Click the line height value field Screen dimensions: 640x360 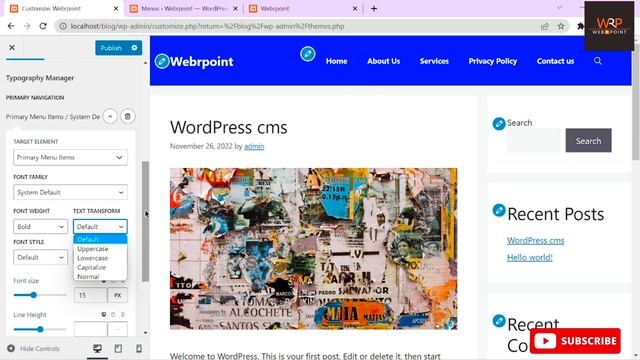pos(90,329)
